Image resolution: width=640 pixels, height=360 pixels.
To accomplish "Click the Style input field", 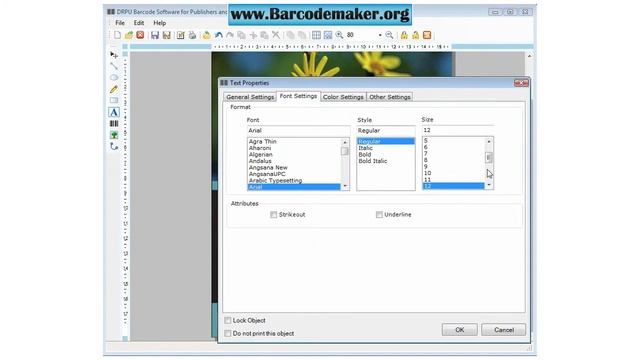I will (386, 131).
